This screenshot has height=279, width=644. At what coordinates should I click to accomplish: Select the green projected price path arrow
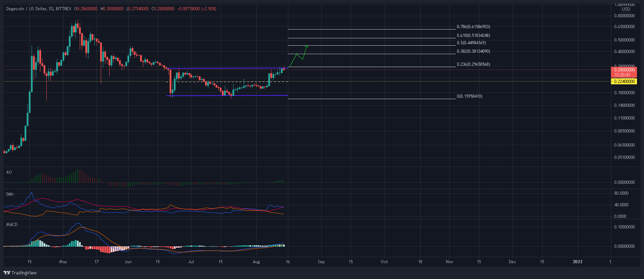click(x=299, y=56)
